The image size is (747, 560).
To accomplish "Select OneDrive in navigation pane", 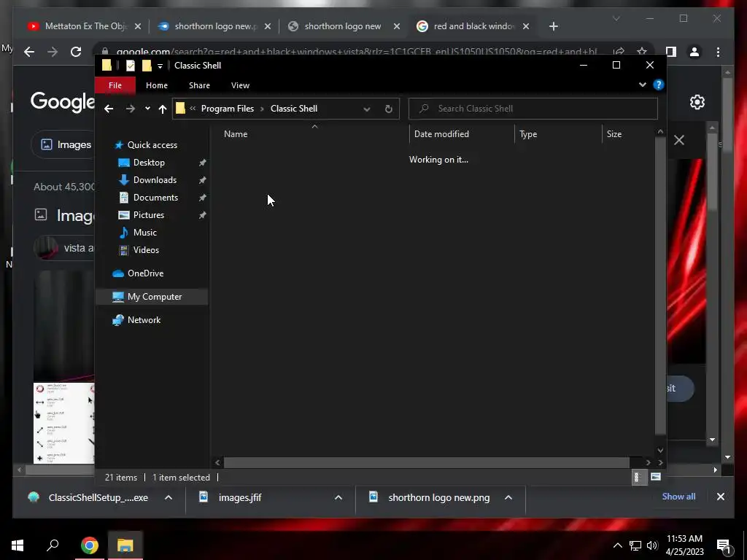I will click(x=145, y=273).
